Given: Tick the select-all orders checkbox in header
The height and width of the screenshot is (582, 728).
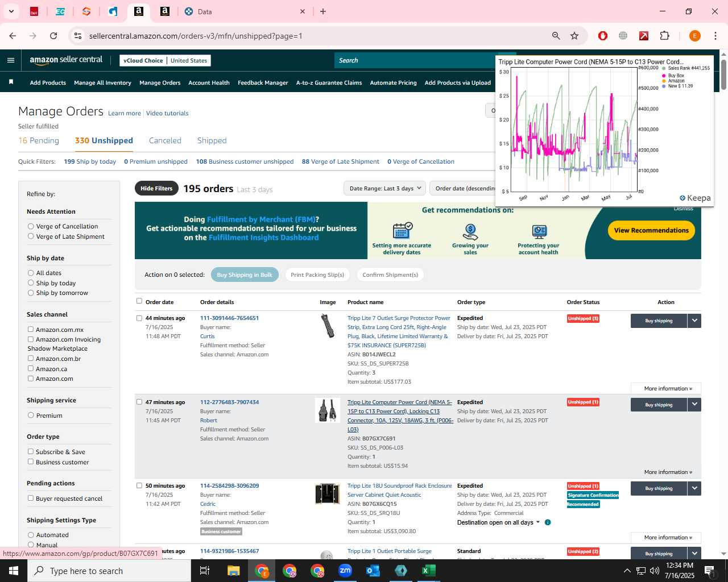Looking at the screenshot, I should coord(139,301).
